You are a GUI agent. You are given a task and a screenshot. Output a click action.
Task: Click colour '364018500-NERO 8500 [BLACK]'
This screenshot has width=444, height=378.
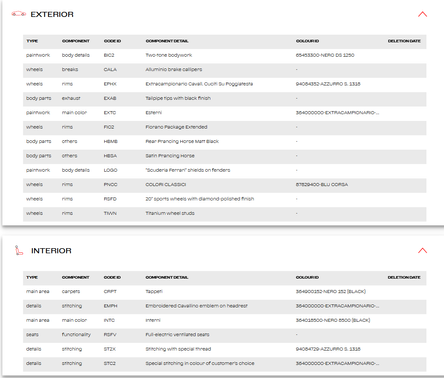coord(333,320)
